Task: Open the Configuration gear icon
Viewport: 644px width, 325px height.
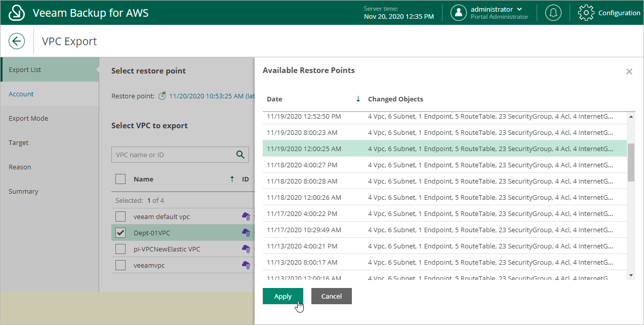Action: tap(586, 13)
